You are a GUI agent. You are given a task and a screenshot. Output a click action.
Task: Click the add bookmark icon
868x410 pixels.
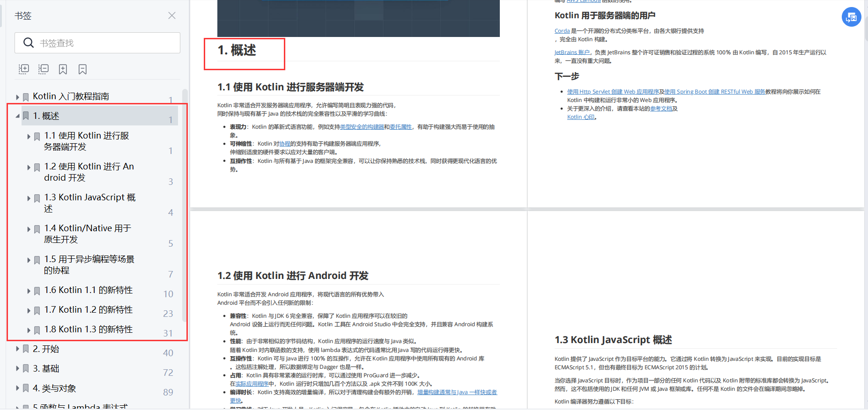63,69
